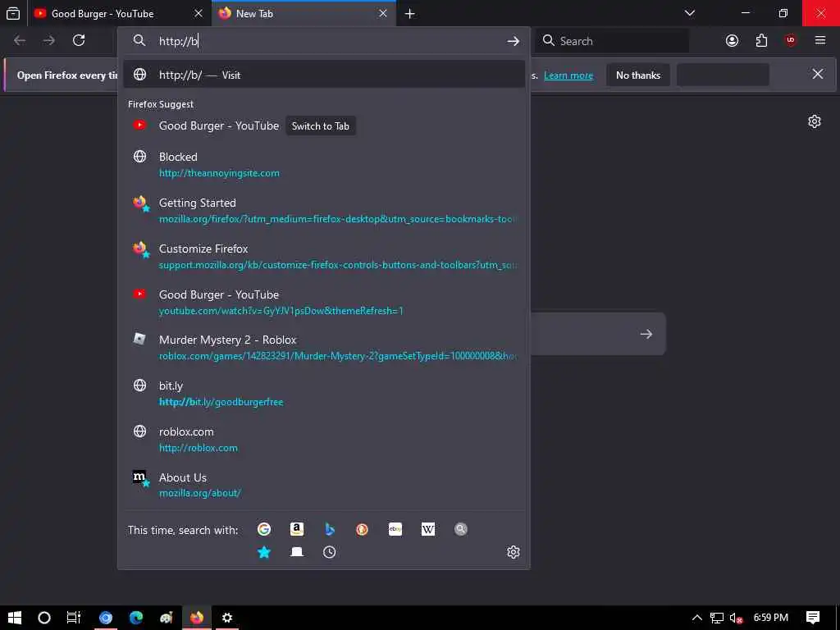
Task: Search only Bookmarks with star icon
Action: pos(264,552)
